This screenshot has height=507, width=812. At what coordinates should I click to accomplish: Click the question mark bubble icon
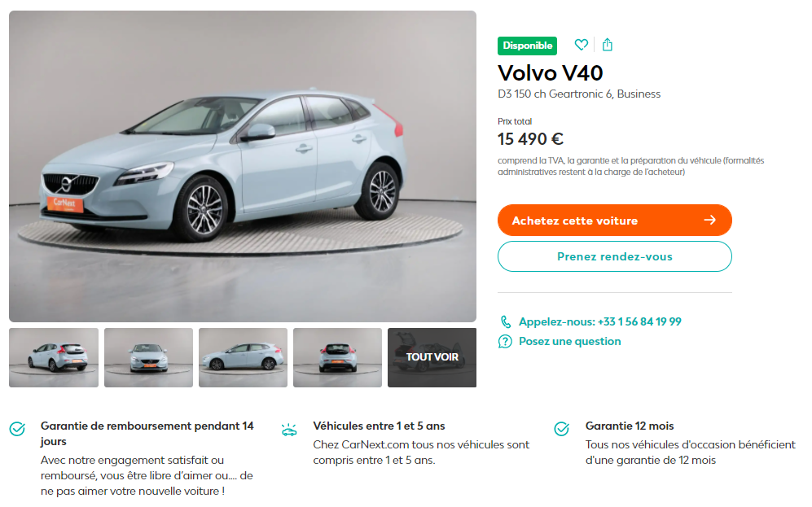505,342
